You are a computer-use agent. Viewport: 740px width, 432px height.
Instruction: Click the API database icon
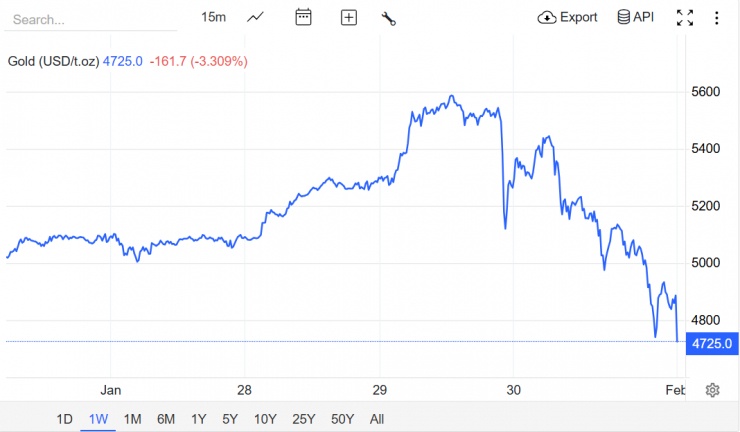[623, 17]
